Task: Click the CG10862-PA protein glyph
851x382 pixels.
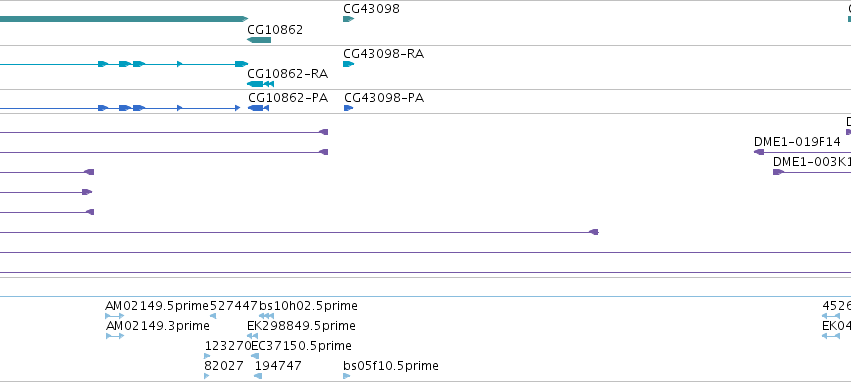Action: 258,108
